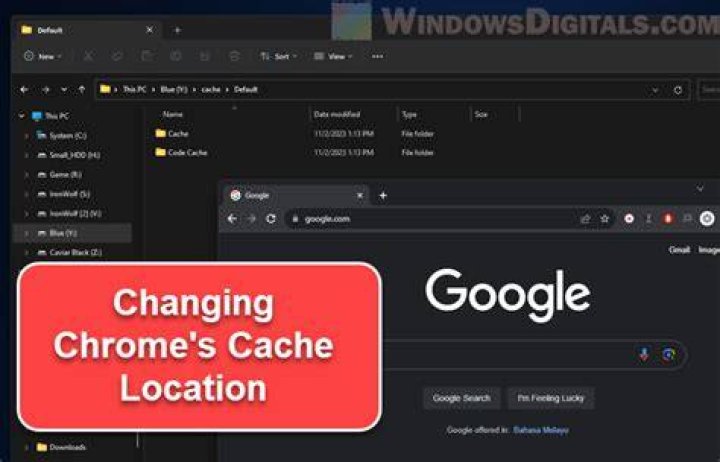Go back in Chrome
The width and height of the screenshot is (720, 462).
232,219
